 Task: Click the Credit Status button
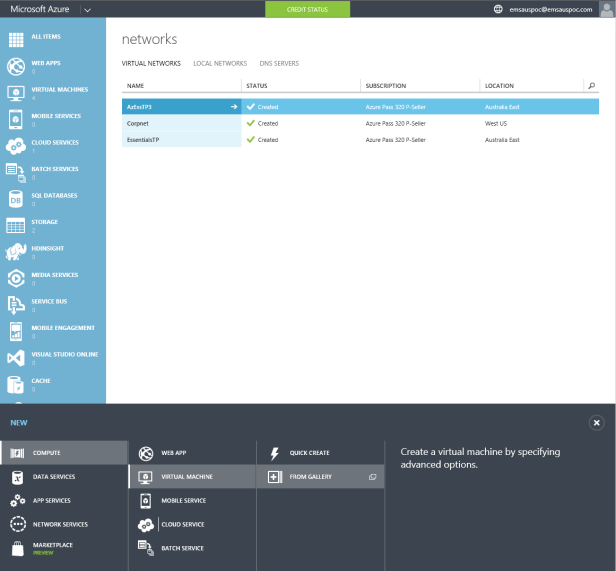tap(307, 9)
